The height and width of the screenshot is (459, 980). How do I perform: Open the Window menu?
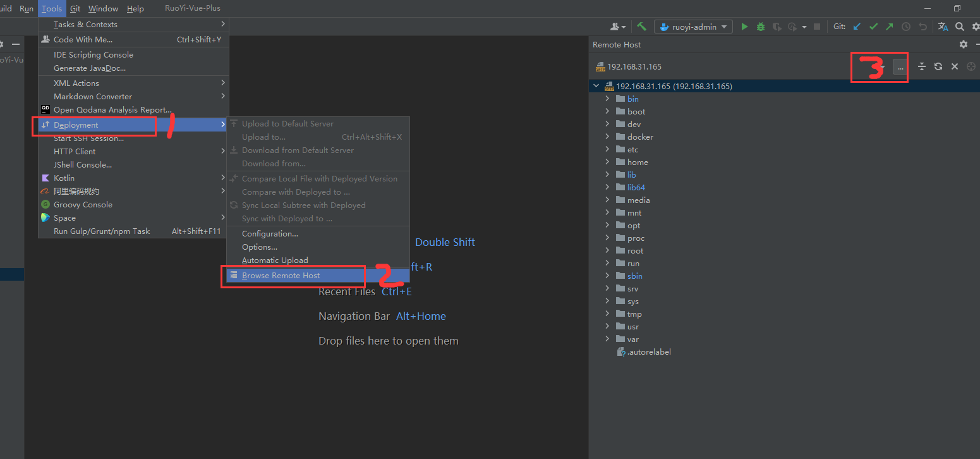click(x=103, y=8)
